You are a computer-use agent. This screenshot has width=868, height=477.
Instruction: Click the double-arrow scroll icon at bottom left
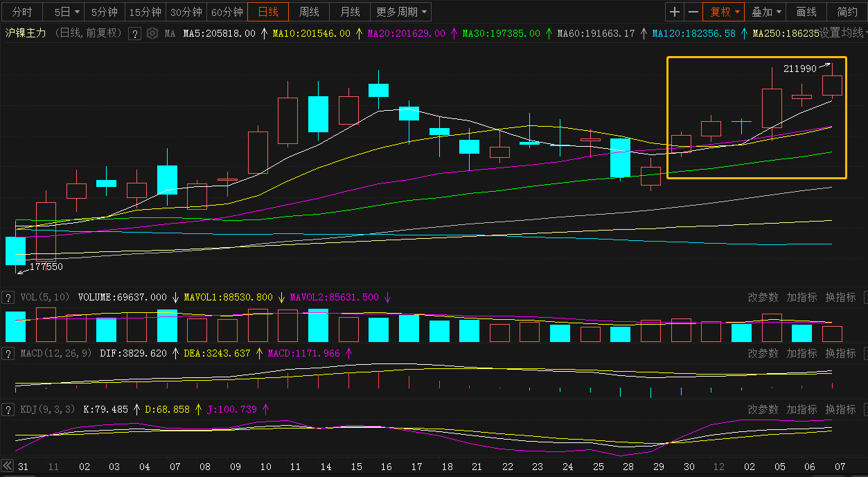(x=8, y=465)
